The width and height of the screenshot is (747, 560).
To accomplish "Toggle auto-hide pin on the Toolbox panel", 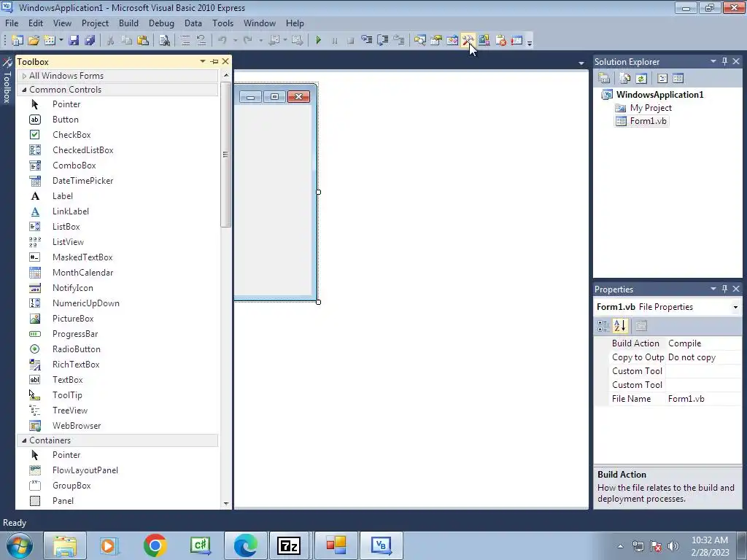I will (x=214, y=61).
